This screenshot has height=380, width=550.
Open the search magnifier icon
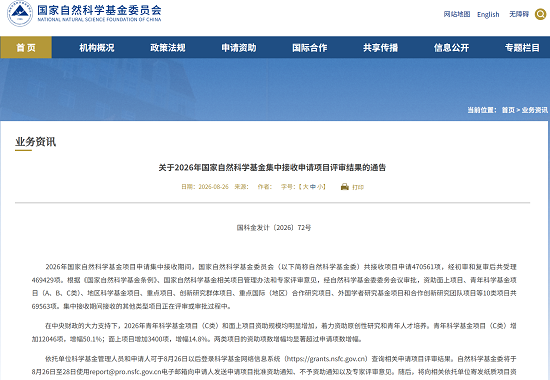tap(541, 14)
